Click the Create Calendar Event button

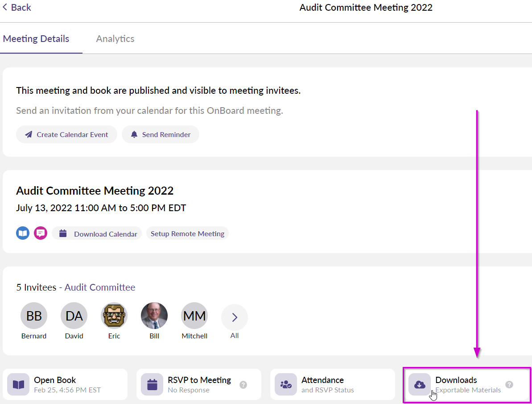(x=66, y=134)
